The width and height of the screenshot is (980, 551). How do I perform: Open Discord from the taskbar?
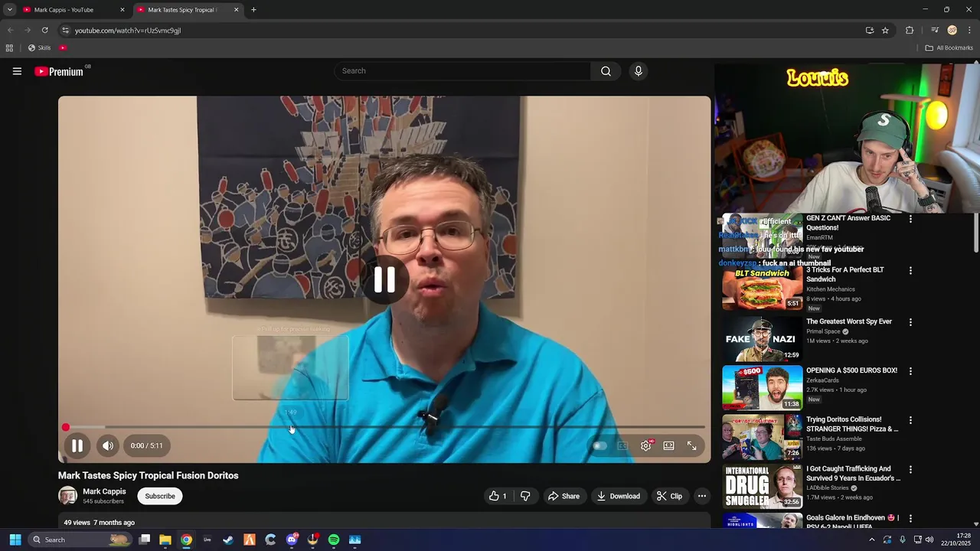point(292,540)
